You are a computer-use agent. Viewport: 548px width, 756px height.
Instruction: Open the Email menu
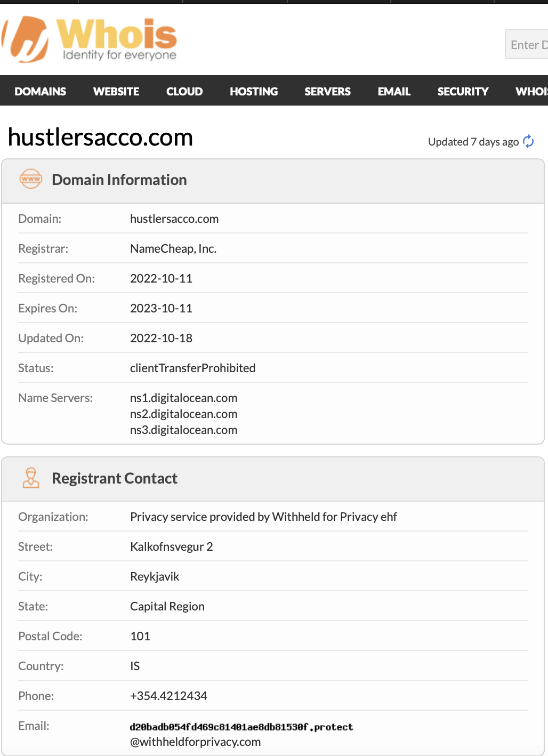click(x=394, y=91)
